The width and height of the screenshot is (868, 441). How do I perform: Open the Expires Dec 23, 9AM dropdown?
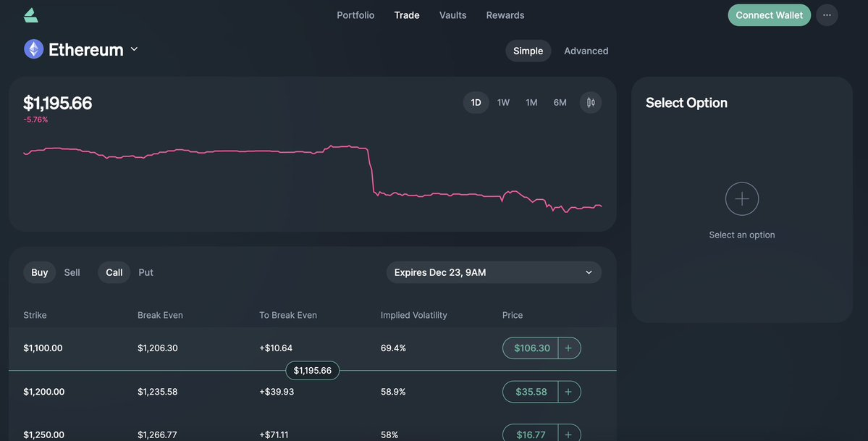click(x=494, y=272)
